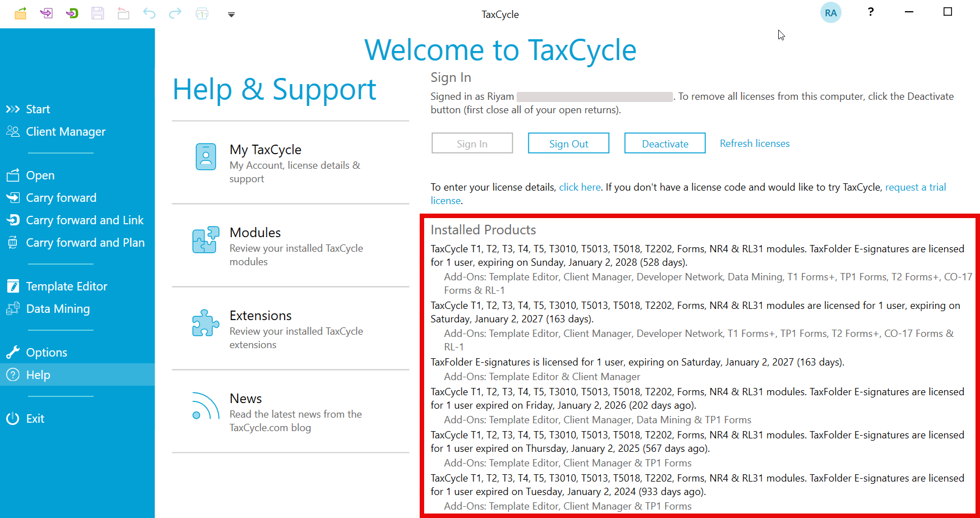Click the Extensions puzzle piece icon
This screenshot has width=980, height=518.
(x=206, y=323)
